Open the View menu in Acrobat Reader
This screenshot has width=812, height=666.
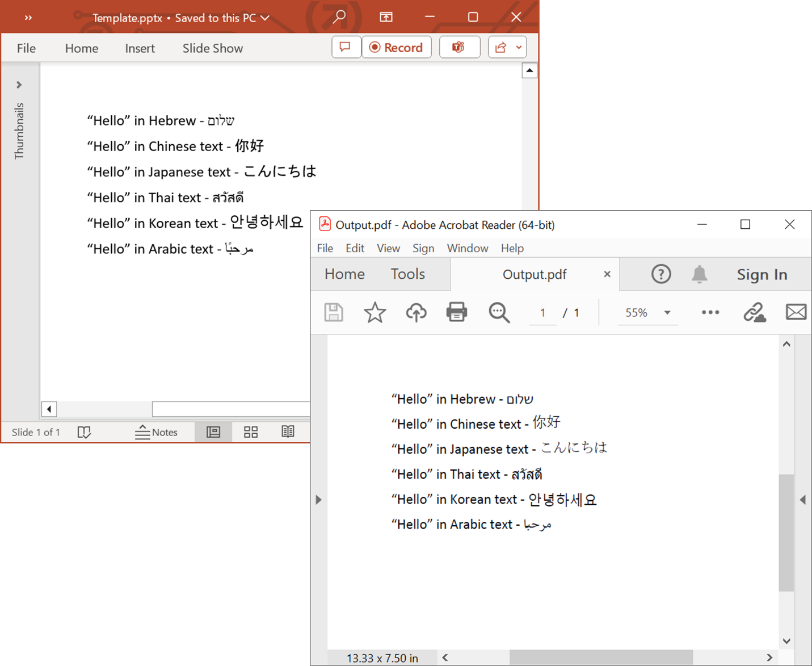click(389, 248)
